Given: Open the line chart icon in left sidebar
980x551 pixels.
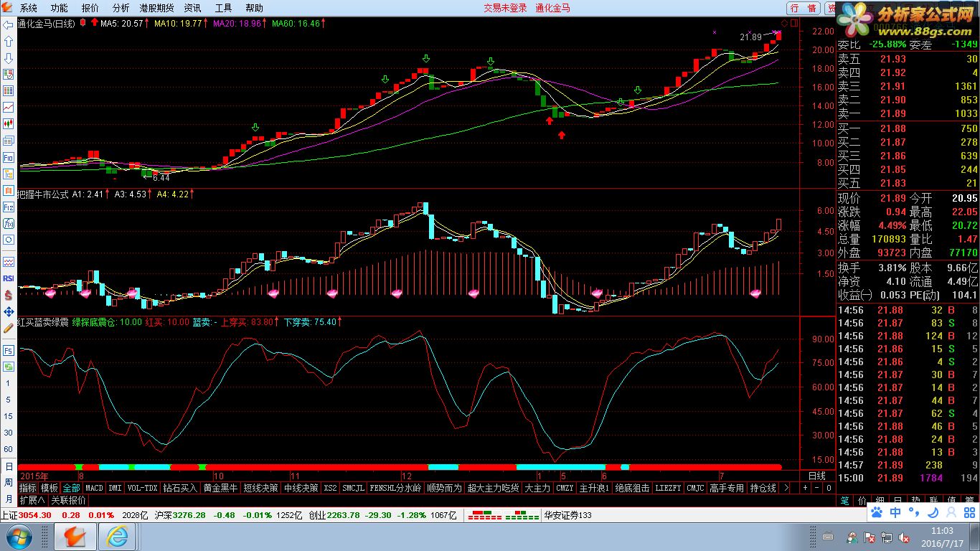Looking at the screenshot, I should click(x=9, y=107).
